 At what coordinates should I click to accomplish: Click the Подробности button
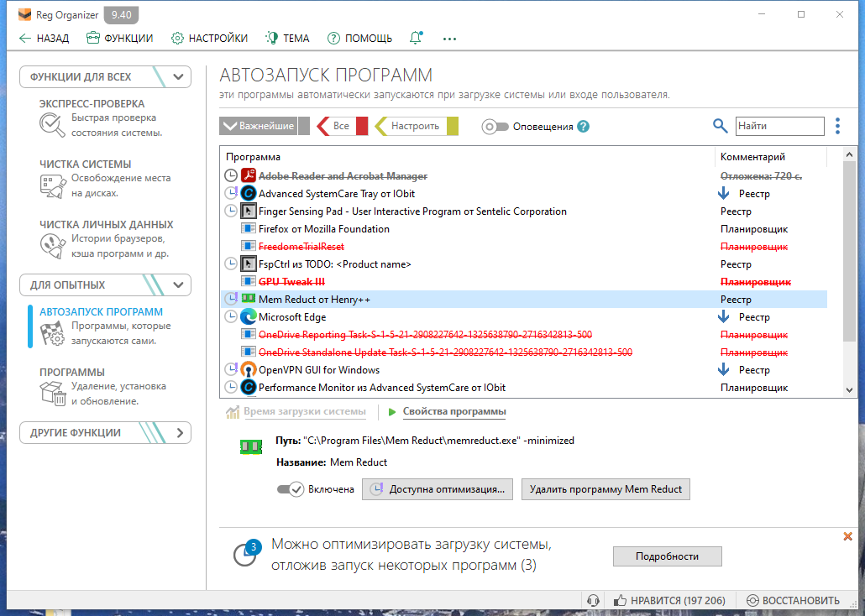(667, 556)
